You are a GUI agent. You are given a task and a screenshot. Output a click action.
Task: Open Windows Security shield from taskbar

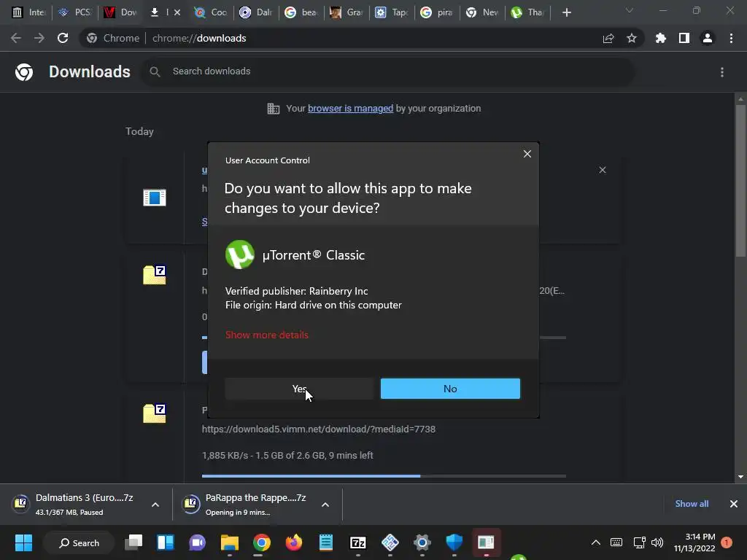pyautogui.click(x=454, y=542)
